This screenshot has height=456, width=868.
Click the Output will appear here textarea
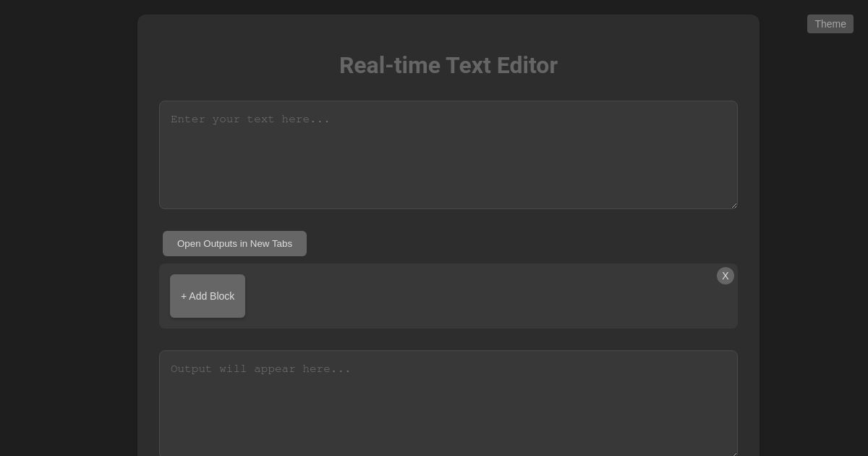click(x=448, y=402)
